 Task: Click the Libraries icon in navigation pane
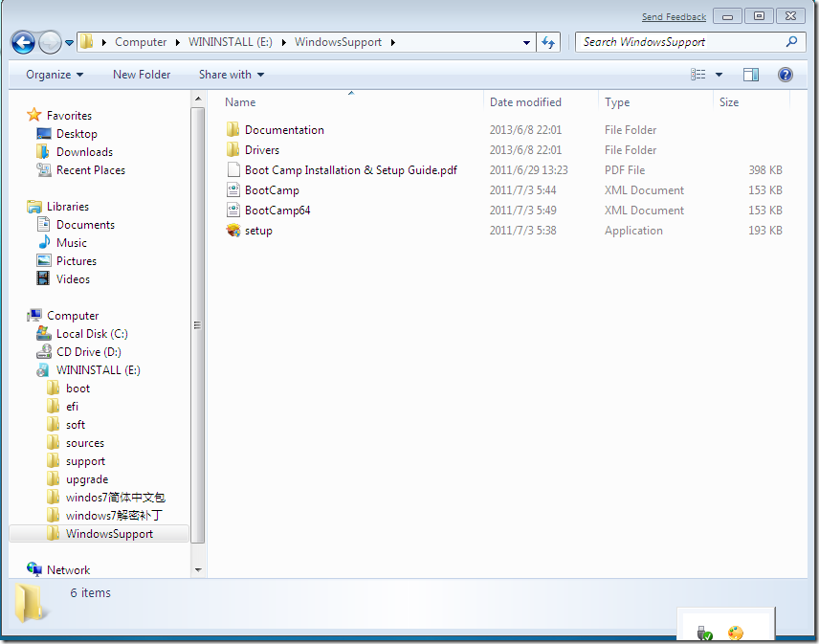pos(33,207)
